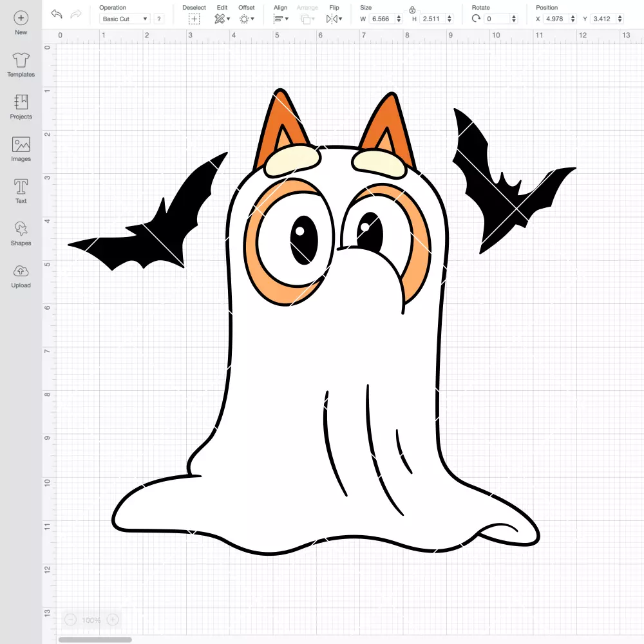Adjust the Position X stepper arrows
Screen dimensions: 644x644
pos(573,19)
